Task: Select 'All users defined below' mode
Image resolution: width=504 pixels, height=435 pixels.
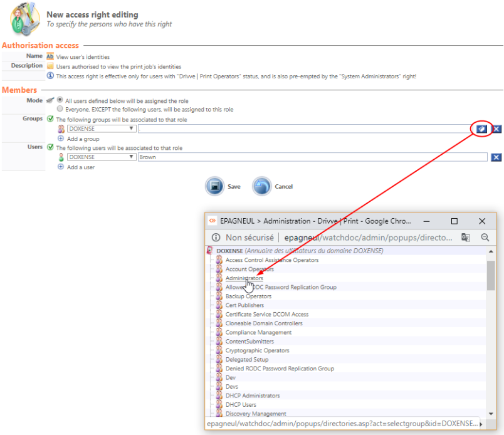Action: (60, 100)
